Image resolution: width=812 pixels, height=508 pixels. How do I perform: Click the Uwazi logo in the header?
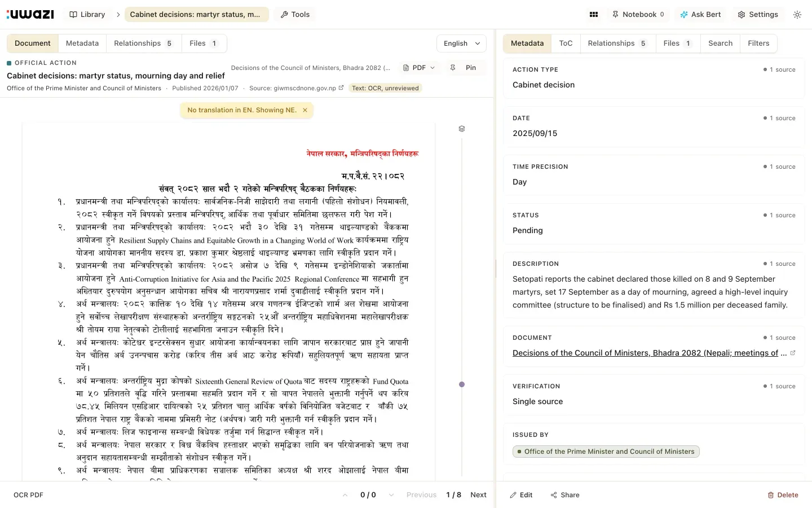coord(30,14)
